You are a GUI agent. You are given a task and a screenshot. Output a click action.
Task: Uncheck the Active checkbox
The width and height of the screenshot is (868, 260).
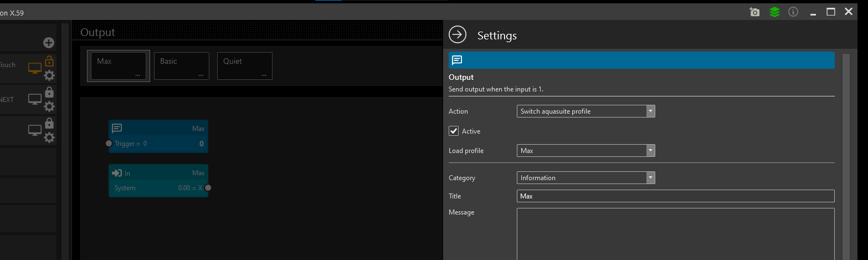[x=454, y=131]
